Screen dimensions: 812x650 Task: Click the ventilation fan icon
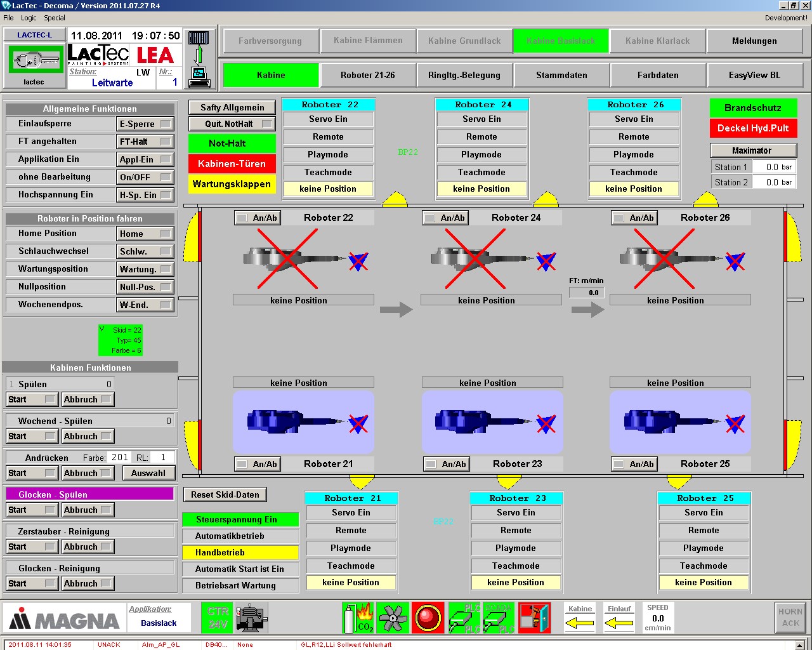(393, 618)
